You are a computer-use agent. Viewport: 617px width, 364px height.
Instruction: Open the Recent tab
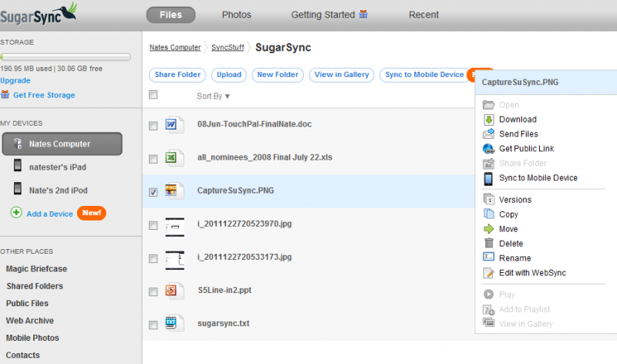(x=423, y=15)
